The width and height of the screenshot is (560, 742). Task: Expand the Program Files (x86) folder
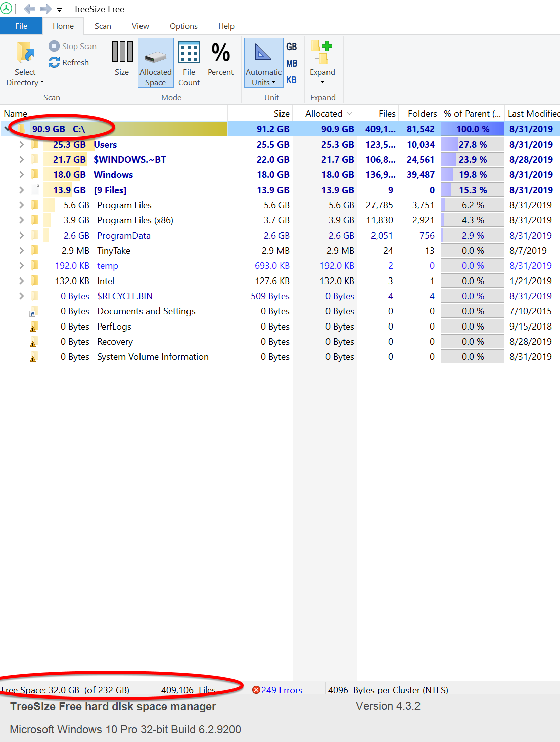click(21, 220)
